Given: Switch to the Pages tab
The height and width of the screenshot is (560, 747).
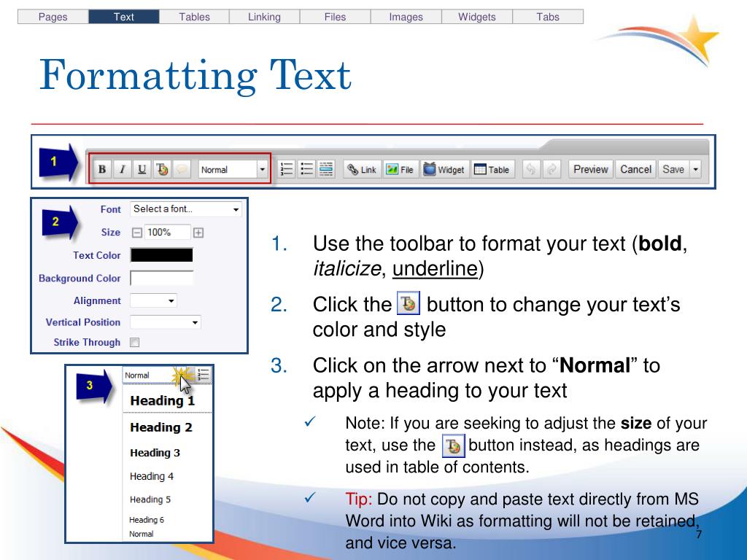Looking at the screenshot, I should 53,17.
